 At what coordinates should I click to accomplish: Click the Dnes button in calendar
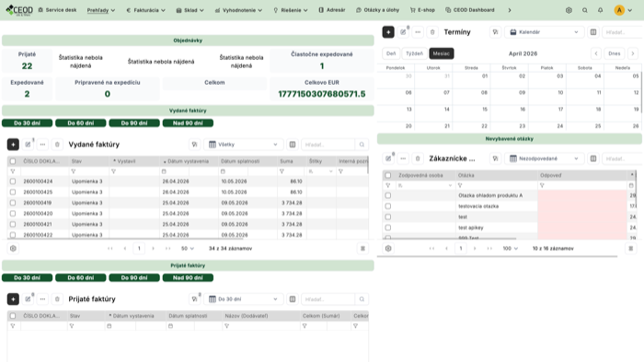(615, 53)
